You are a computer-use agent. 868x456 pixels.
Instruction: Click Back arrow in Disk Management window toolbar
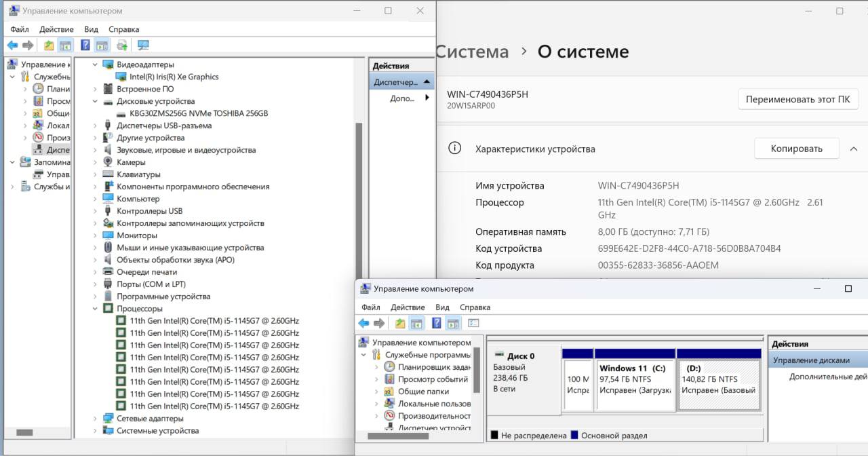click(x=364, y=323)
